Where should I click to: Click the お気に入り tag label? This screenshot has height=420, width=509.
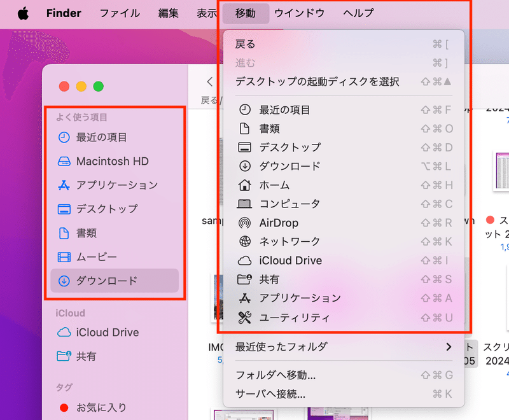(101, 408)
